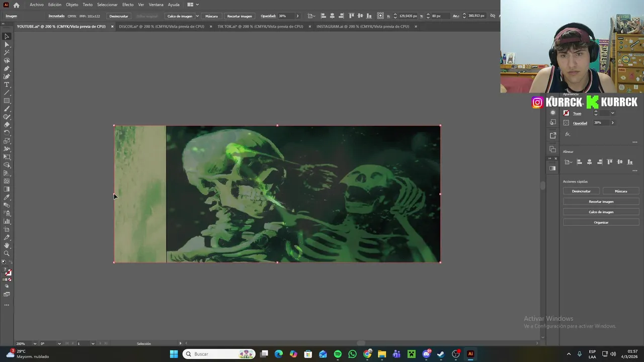
Task: Open the Archivo menu
Action: pos(37,5)
